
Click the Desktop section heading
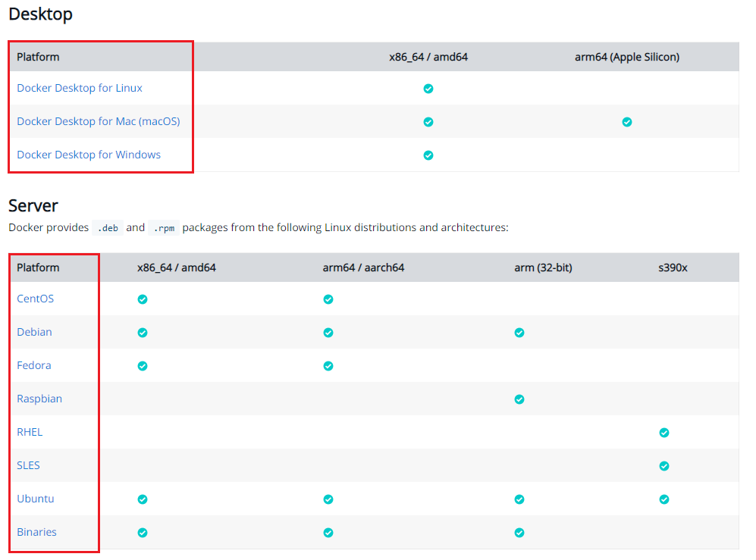(x=40, y=14)
